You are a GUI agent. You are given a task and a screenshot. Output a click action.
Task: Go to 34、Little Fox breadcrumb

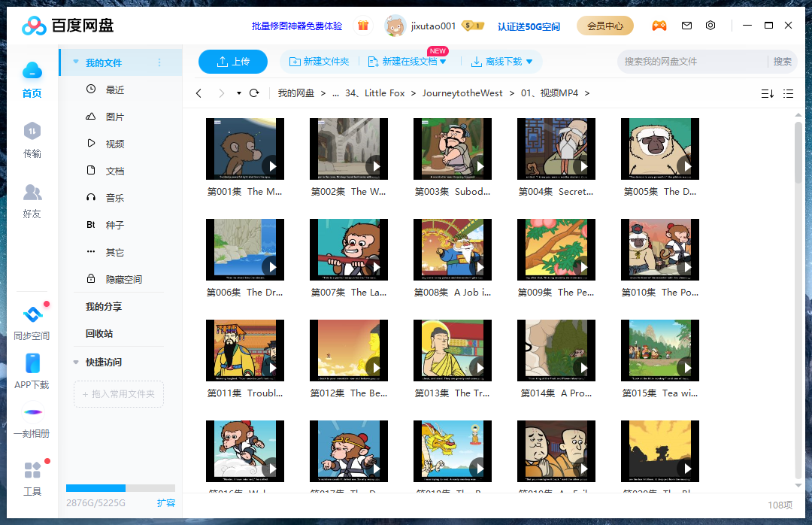[375, 93]
